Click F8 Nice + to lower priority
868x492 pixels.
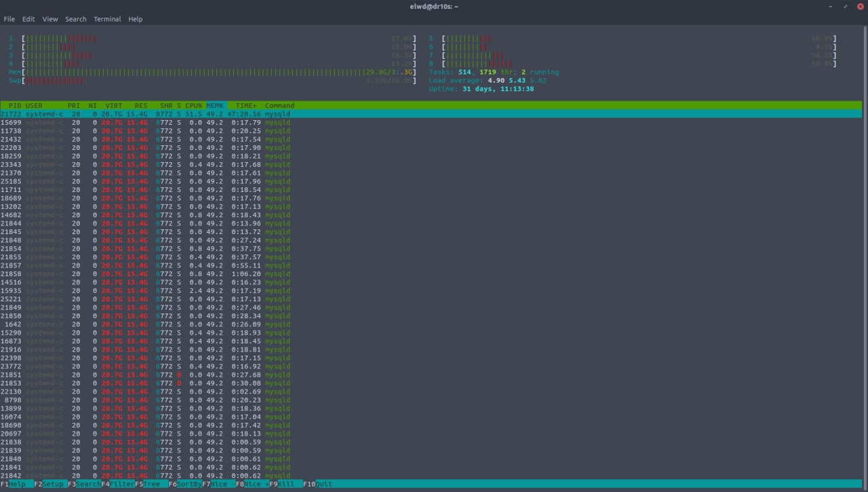click(252, 484)
